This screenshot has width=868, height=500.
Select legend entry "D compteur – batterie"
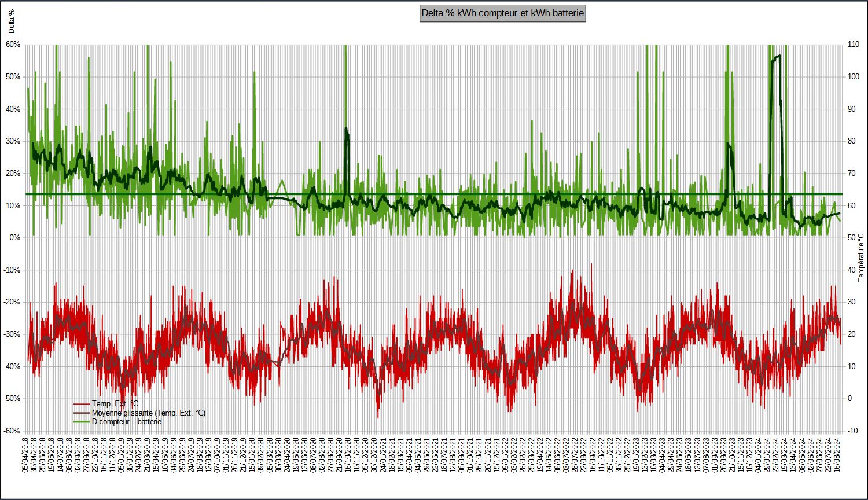click(127, 421)
